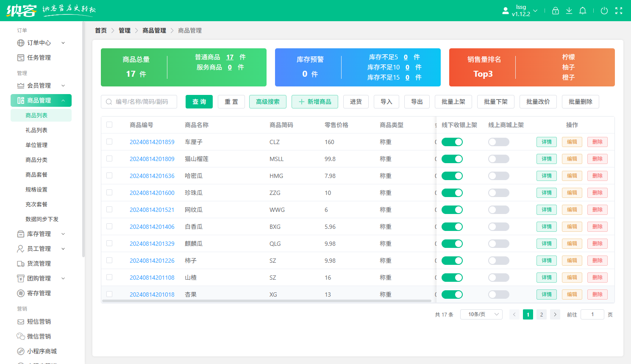Open the lssg user account dropdown
The width and height of the screenshot is (631, 364).
(525, 11)
